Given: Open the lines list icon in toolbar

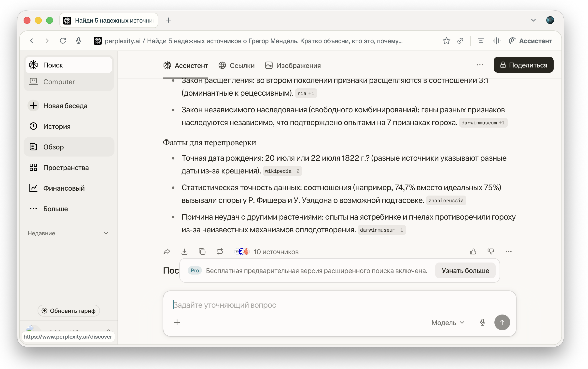Looking at the screenshot, I should (481, 41).
